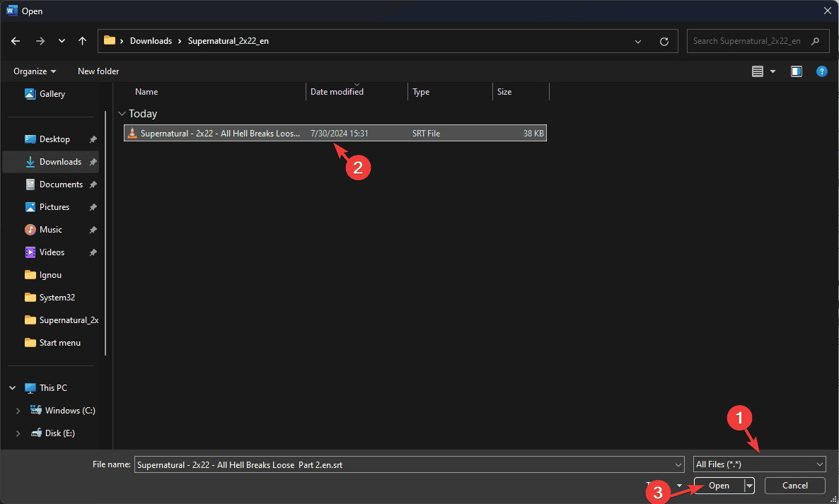This screenshot has width=839, height=504.
Task: Expand address bar history dropdown
Action: [x=638, y=41]
